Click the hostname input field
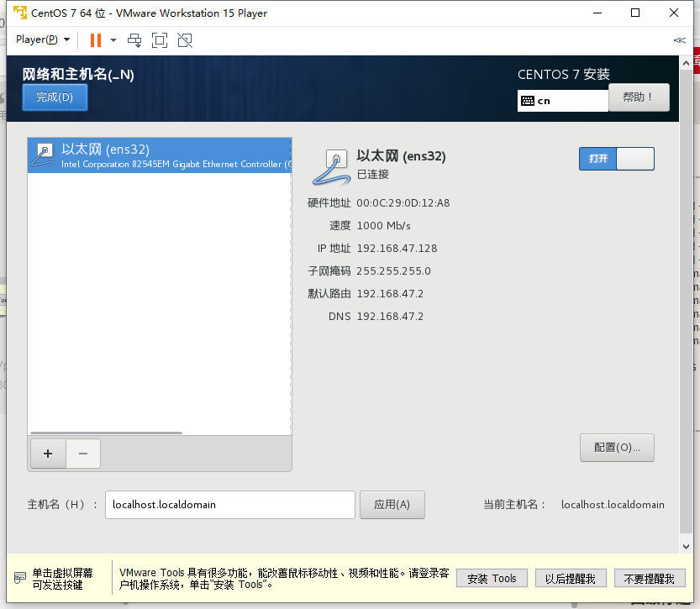 coord(229,505)
